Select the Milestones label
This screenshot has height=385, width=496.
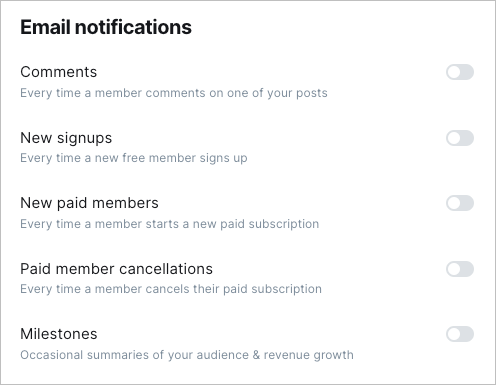[x=59, y=334]
